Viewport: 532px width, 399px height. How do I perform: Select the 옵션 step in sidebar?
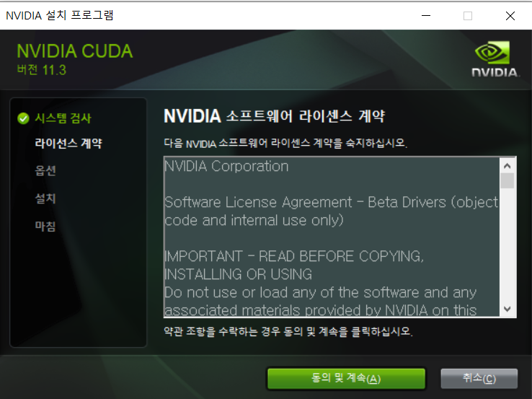coord(45,170)
